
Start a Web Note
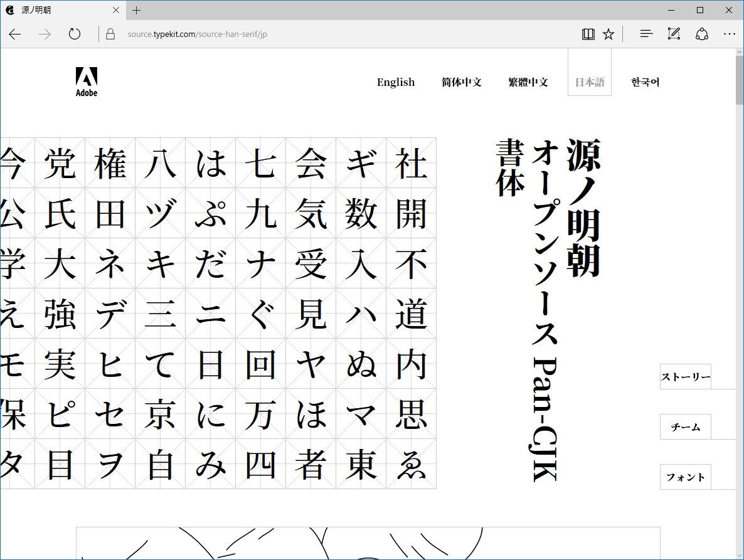pos(674,34)
